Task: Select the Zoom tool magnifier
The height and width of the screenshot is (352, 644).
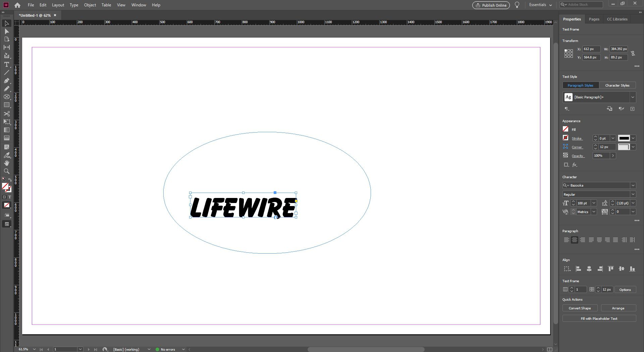Action: tap(6, 171)
